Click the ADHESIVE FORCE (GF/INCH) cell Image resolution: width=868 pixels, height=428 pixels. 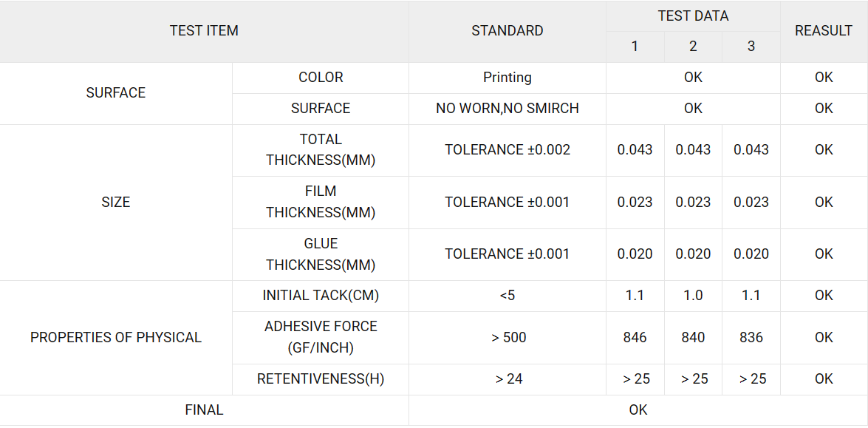coord(321,337)
